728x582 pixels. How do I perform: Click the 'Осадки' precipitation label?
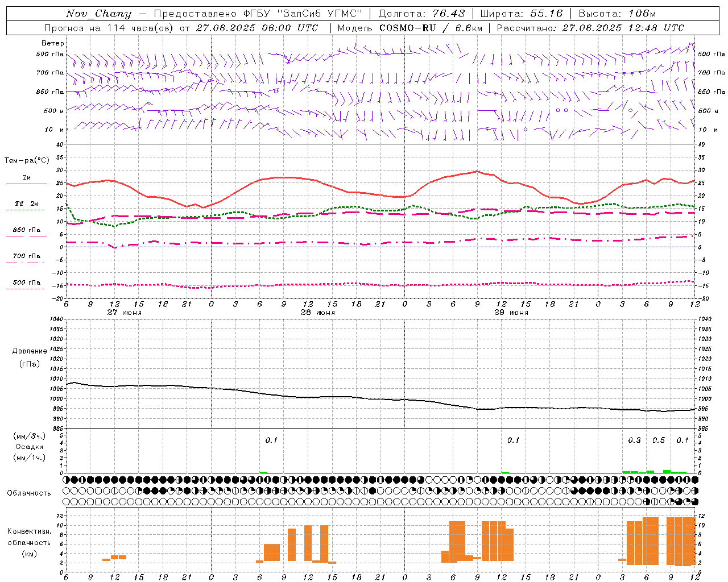click(x=30, y=447)
